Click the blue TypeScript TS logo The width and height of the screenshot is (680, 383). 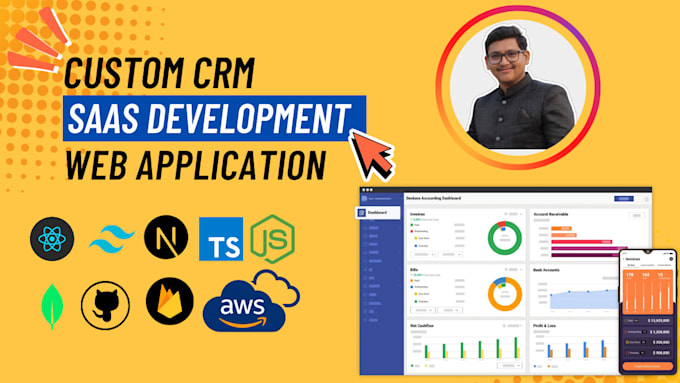[x=221, y=239]
